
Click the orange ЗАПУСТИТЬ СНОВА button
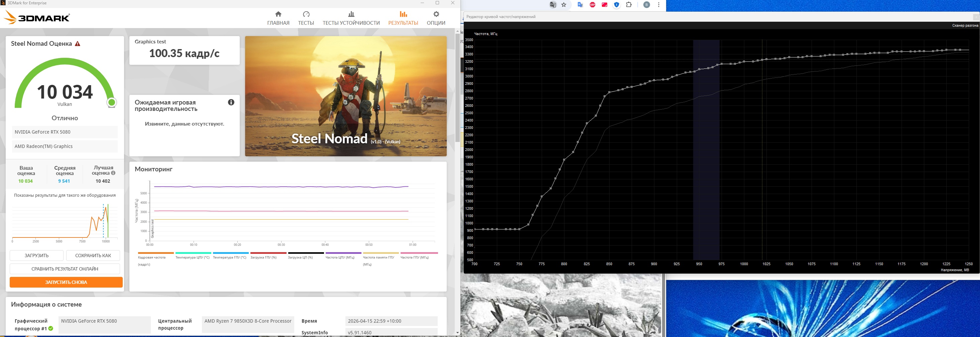(66, 282)
